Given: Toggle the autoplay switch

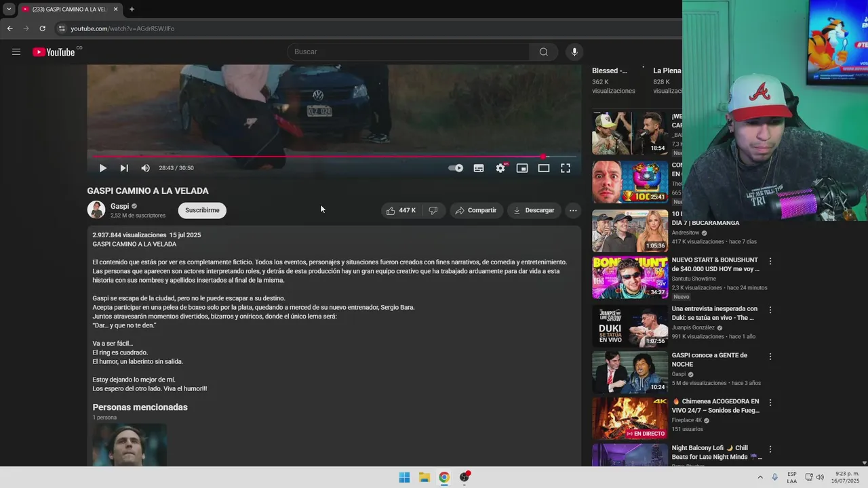Looking at the screenshot, I should coord(456,168).
